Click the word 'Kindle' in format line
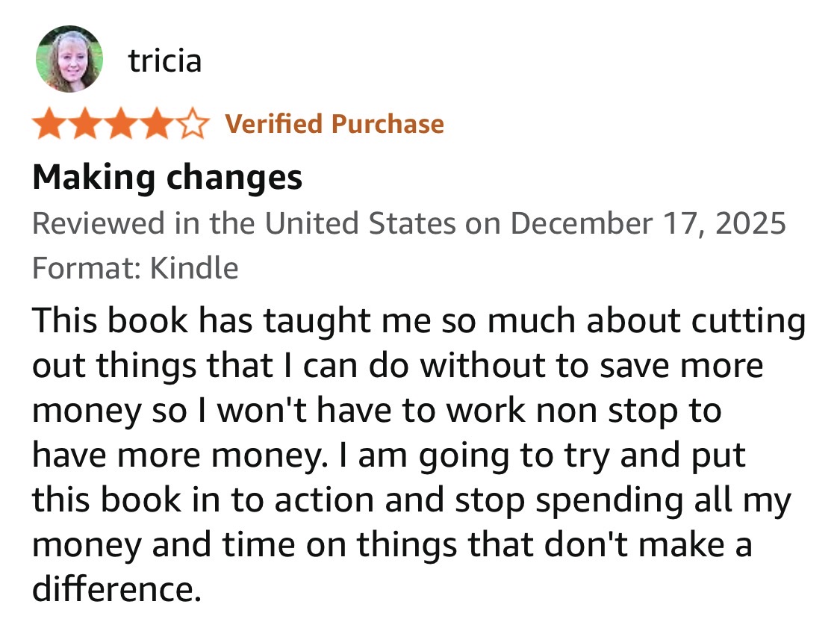This screenshot has height=625, width=840. 194,267
